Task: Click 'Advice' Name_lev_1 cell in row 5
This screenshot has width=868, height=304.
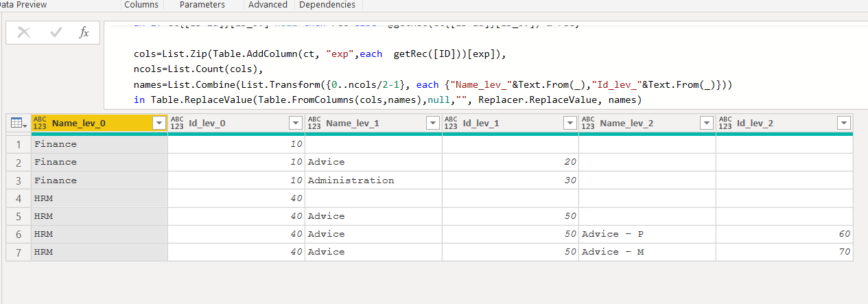Action: [x=373, y=216]
